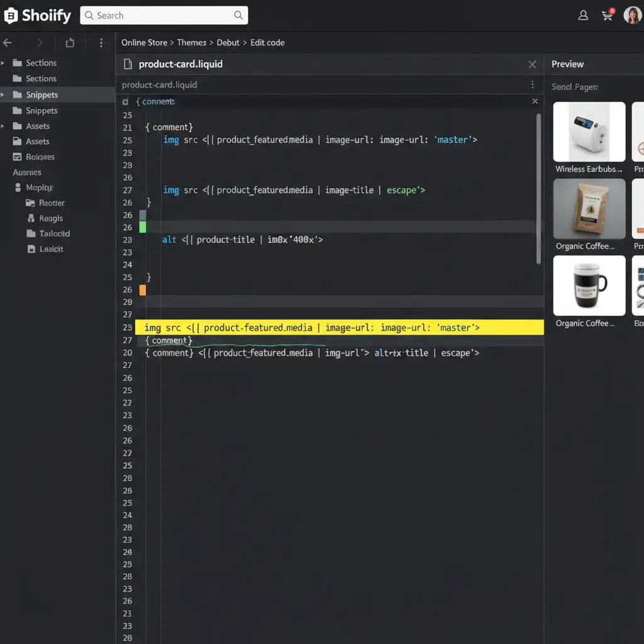Close the product-card.liquid tab
The height and width of the screenshot is (644, 644).
[532, 64]
